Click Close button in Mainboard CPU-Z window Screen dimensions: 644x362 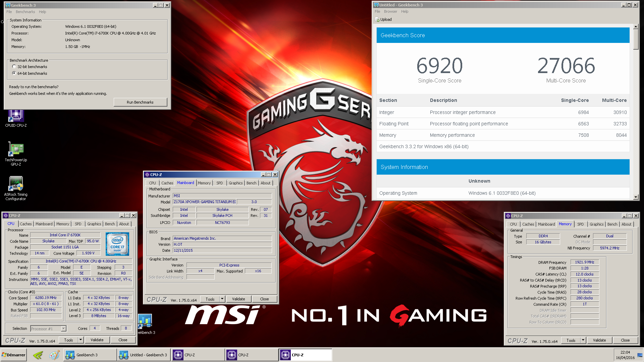click(x=264, y=299)
